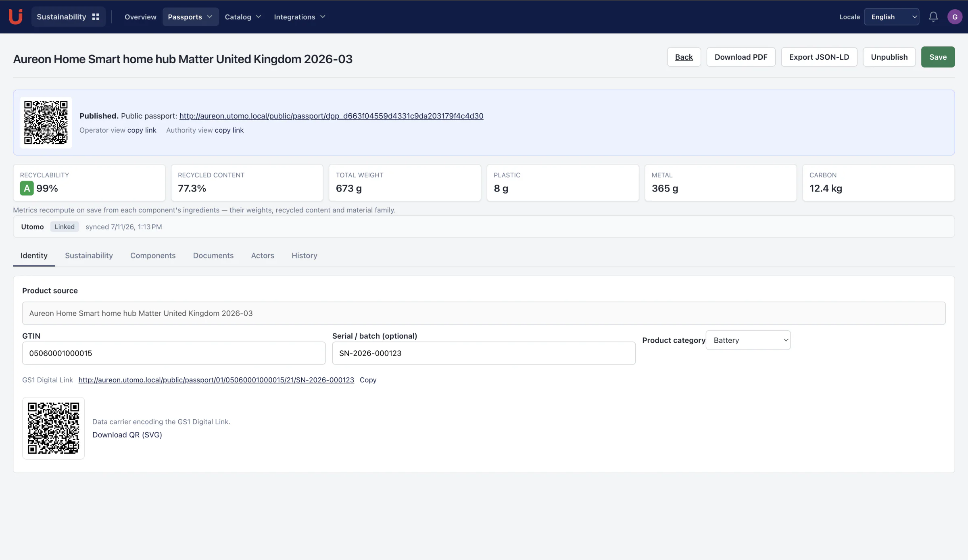The width and height of the screenshot is (968, 560).
Task: Click the Recyclability 99% value
Action: [x=47, y=188]
